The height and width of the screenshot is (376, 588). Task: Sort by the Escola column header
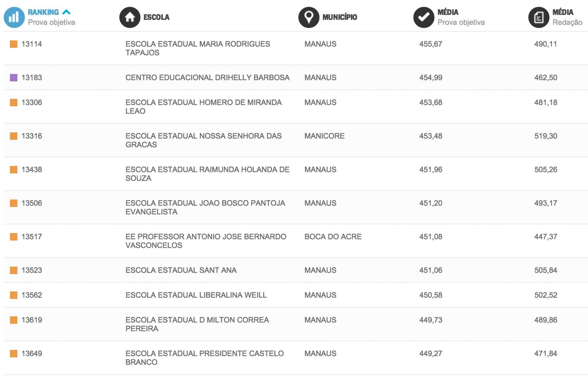tap(156, 17)
